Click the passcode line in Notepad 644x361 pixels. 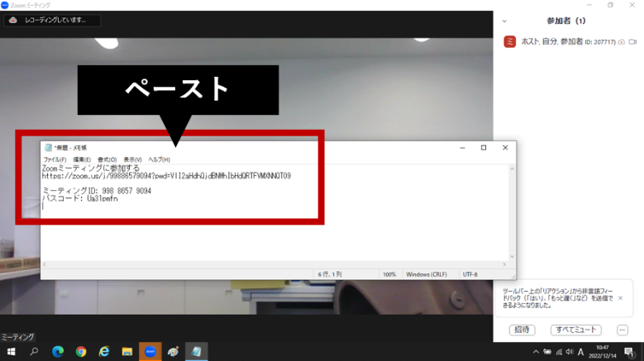pyautogui.click(x=79, y=198)
